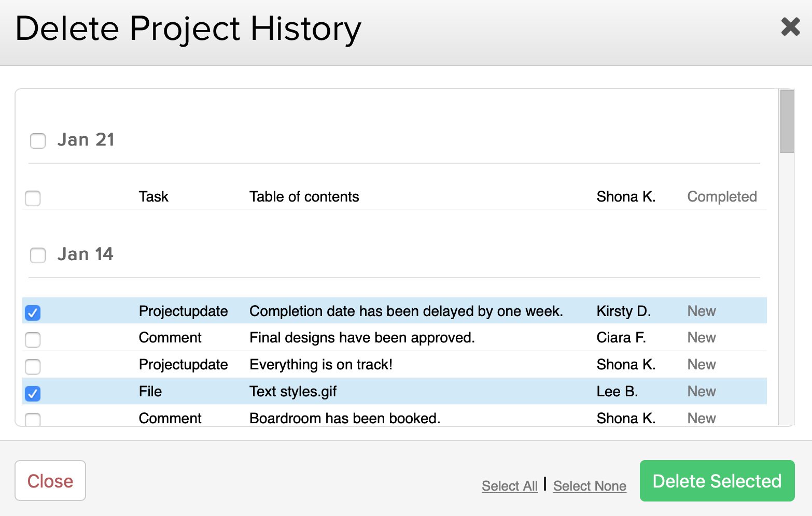Click the Table of contents entry text
Viewport: 812px width, 516px height.
(x=304, y=197)
